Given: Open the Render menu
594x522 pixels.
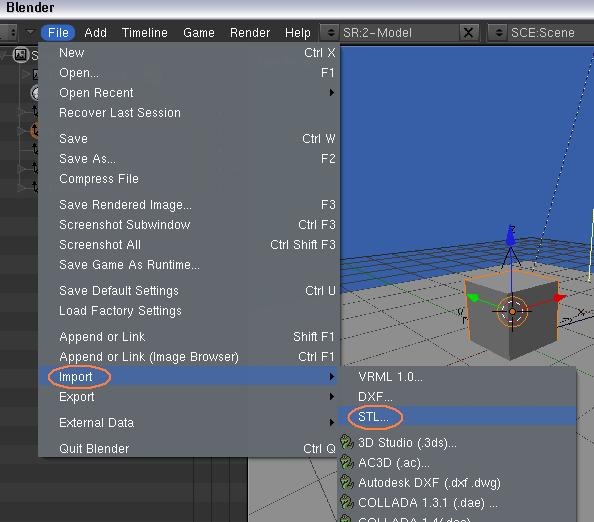Looking at the screenshot, I should pyautogui.click(x=250, y=33).
